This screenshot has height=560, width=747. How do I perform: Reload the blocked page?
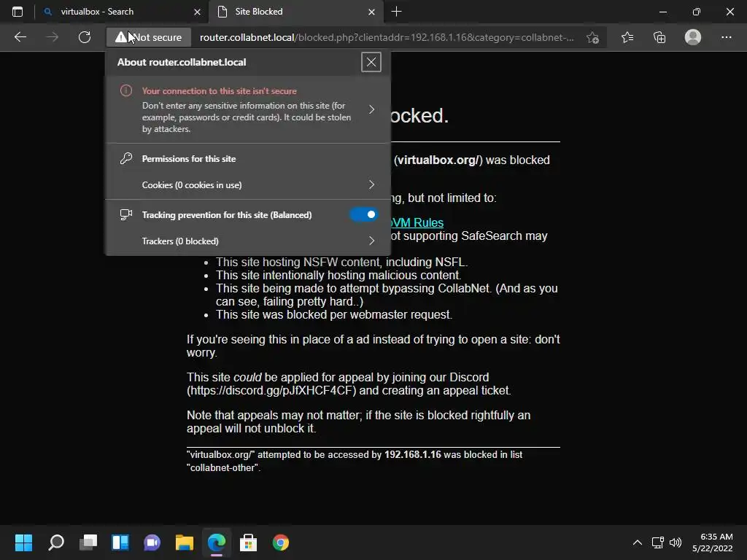pyautogui.click(x=85, y=37)
